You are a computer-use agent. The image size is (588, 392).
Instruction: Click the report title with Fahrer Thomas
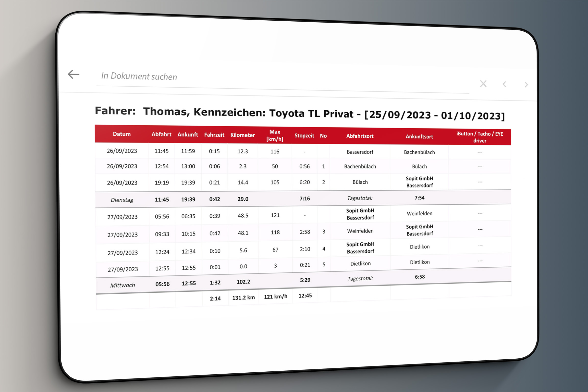click(x=300, y=114)
